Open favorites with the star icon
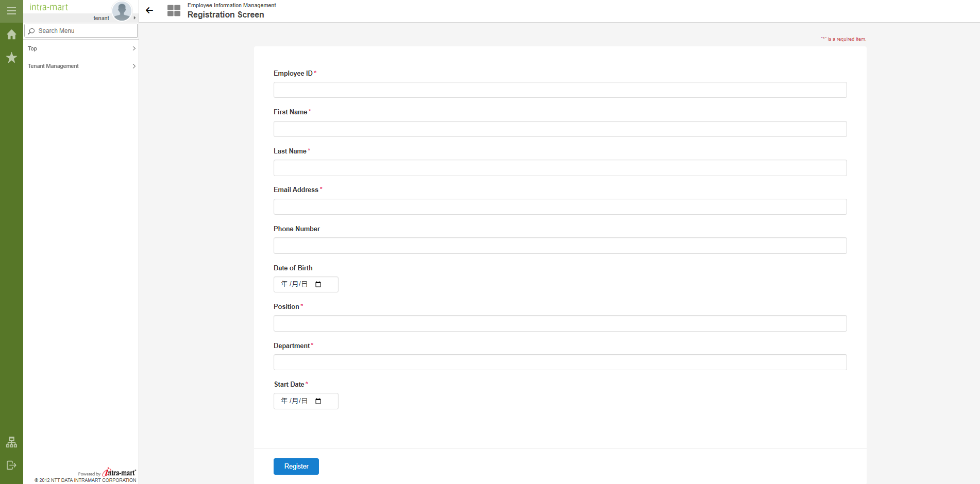The image size is (980, 484). (11, 58)
